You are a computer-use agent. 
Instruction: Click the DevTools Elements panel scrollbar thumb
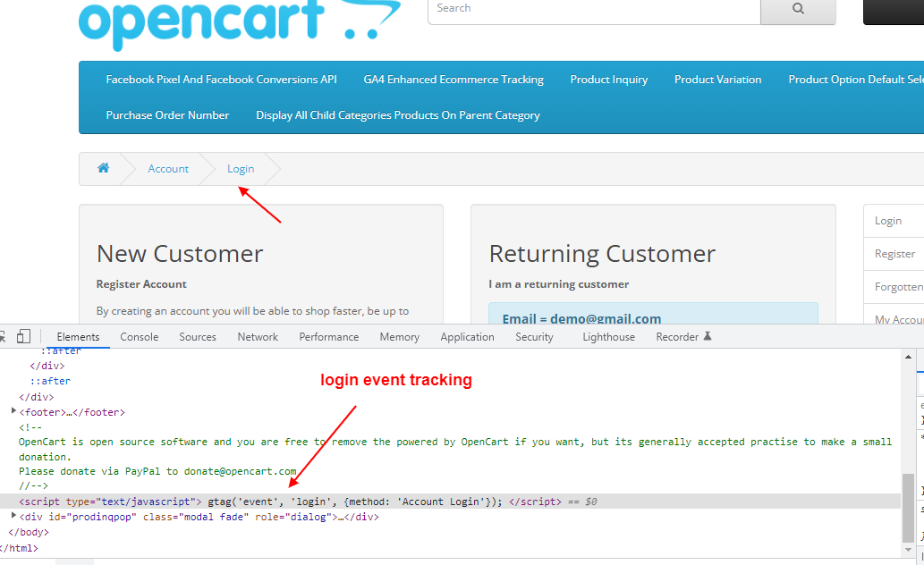[908, 507]
